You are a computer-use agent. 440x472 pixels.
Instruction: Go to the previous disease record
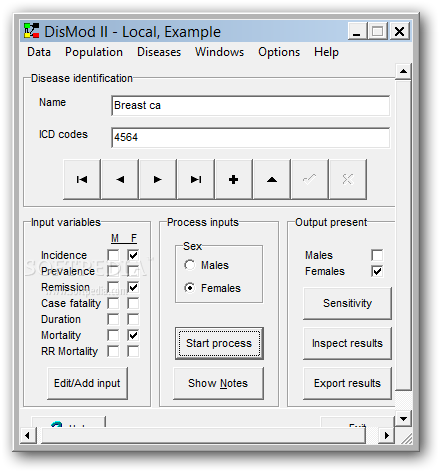[x=120, y=179]
